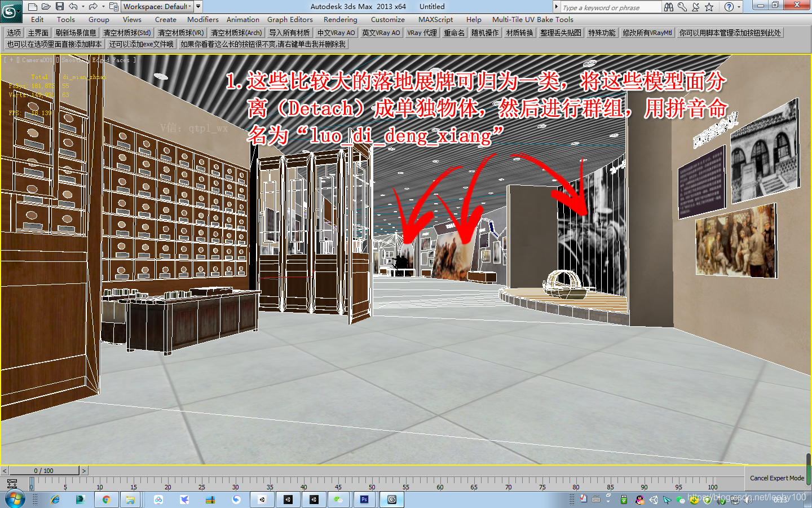Viewport: 812px width, 508px height.
Task: Open the 3ds Max application menu logo
Action: (10, 10)
